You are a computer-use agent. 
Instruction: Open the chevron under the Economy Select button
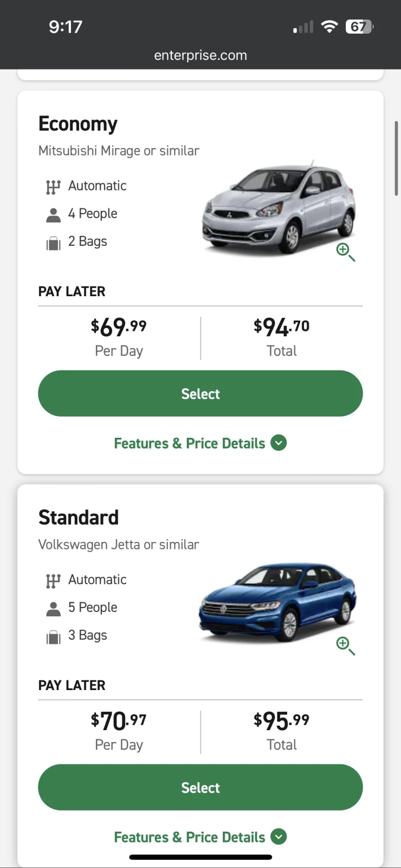pyautogui.click(x=279, y=443)
